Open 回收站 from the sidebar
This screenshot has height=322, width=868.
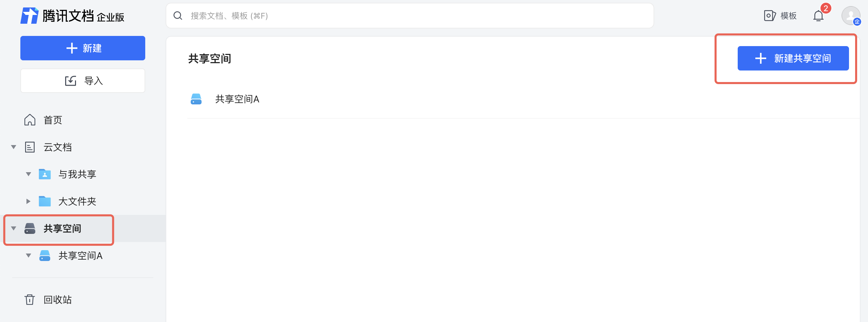point(58,300)
